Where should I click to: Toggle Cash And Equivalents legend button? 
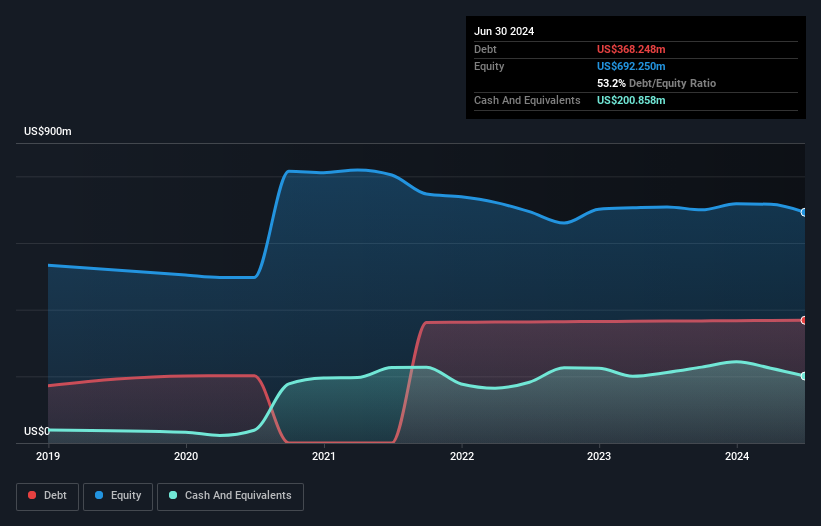pos(230,496)
